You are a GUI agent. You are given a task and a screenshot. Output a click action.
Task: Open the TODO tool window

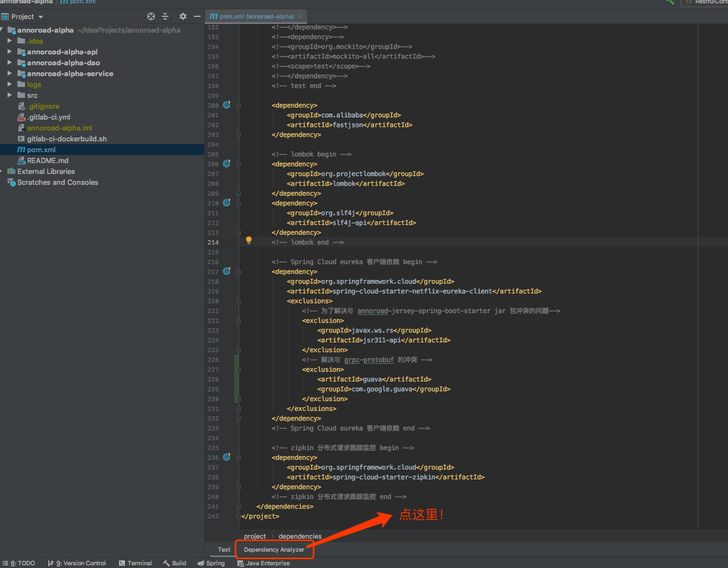(19, 563)
